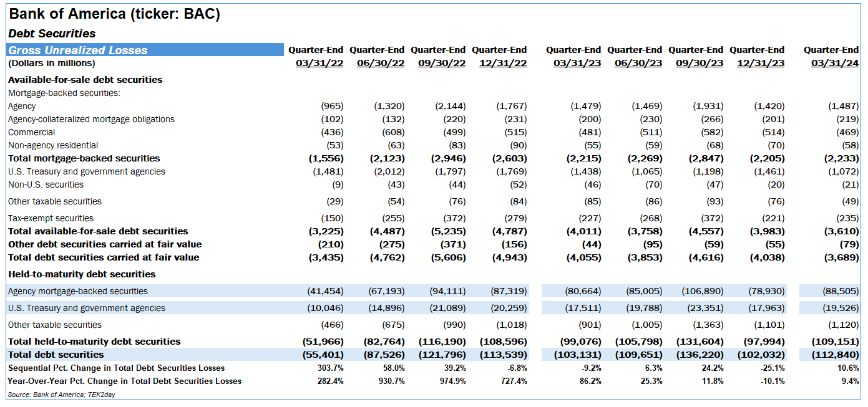Click sequential change value -25.1%

[x=773, y=368]
